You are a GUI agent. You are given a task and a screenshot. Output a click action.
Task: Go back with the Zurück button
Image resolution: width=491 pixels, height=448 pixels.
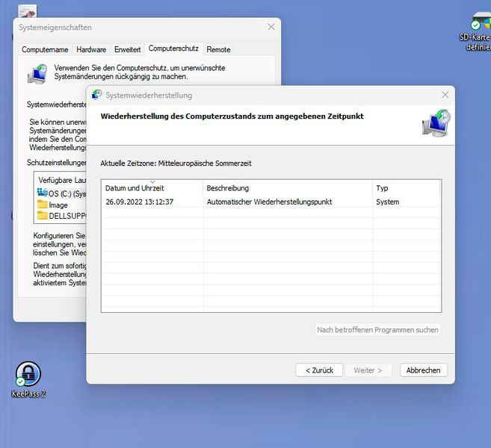pyautogui.click(x=319, y=370)
